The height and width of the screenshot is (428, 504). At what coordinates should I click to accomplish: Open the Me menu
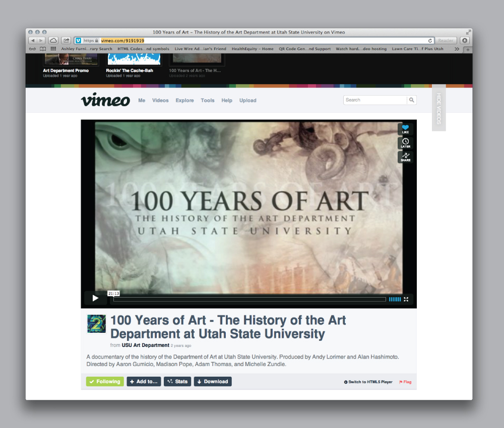142,101
